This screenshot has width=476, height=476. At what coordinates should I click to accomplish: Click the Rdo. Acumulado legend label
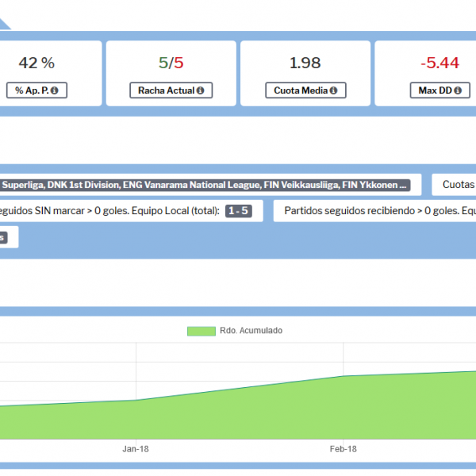click(251, 331)
